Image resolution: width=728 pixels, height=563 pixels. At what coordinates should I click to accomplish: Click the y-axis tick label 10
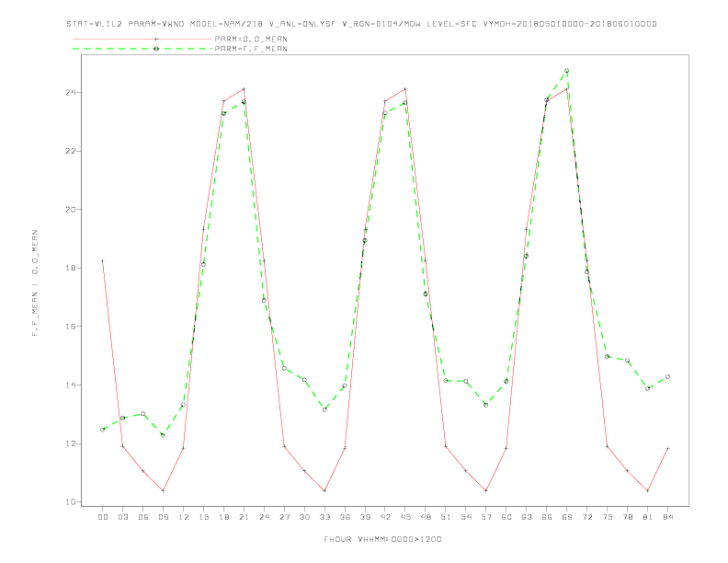(70, 502)
